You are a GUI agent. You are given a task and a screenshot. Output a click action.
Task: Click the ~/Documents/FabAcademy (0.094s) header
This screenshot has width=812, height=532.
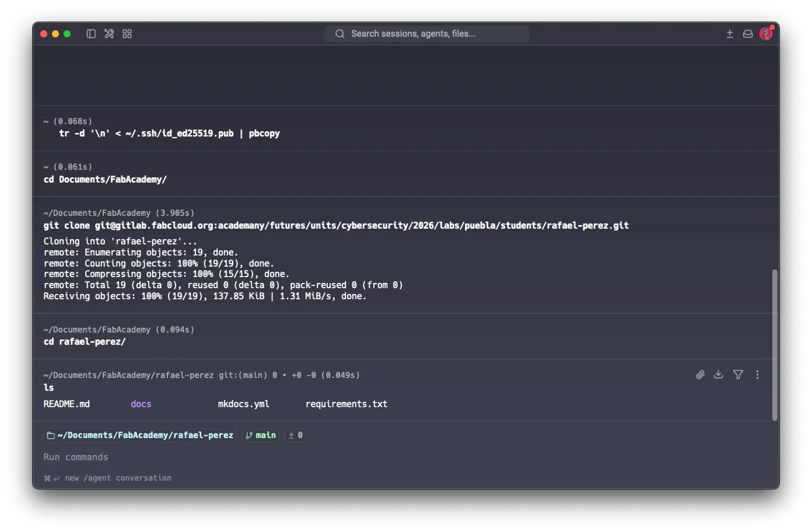pyautogui.click(x=119, y=330)
